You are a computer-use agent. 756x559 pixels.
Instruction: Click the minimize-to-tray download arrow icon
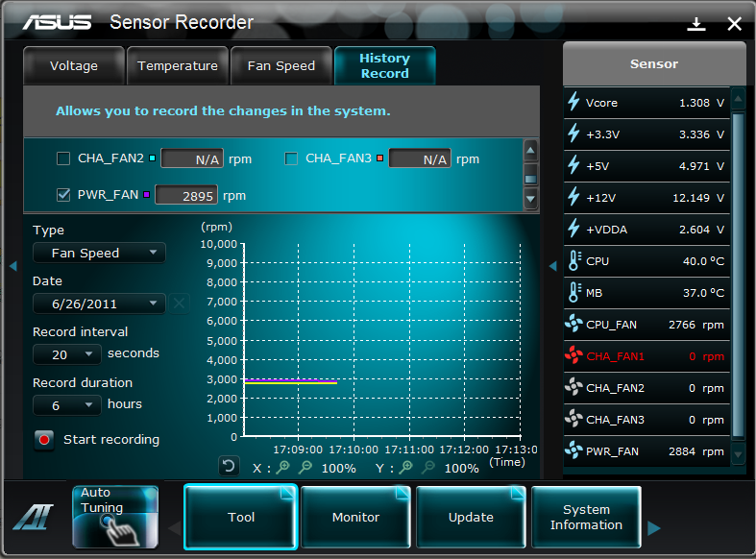(696, 24)
